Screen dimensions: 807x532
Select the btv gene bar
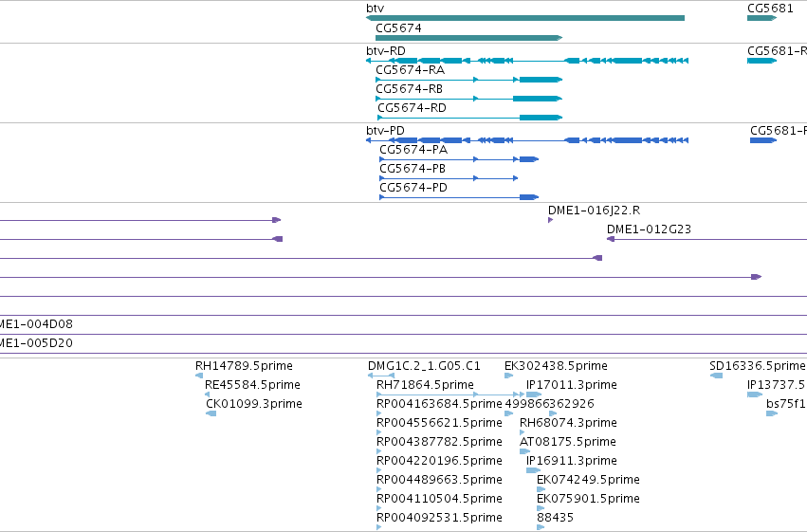pos(525,18)
